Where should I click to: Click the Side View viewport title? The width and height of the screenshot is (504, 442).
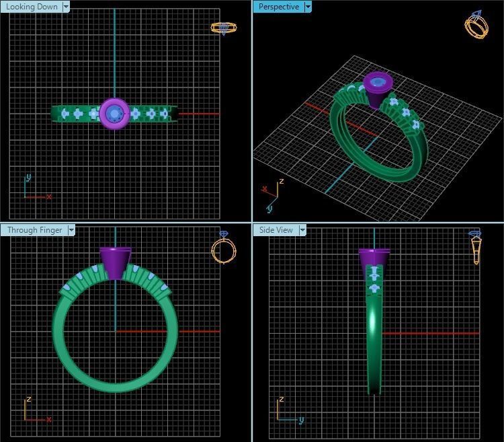click(276, 230)
